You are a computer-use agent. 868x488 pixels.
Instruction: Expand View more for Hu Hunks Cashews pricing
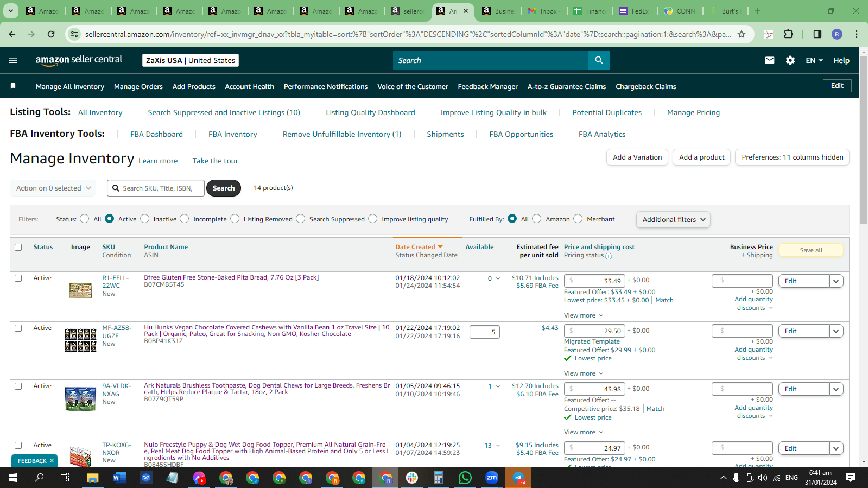[x=584, y=373]
